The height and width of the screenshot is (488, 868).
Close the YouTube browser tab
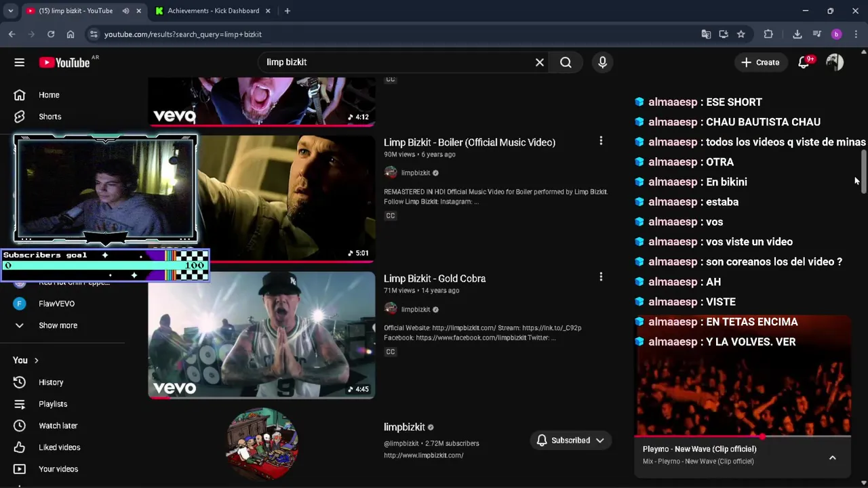pos(139,11)
